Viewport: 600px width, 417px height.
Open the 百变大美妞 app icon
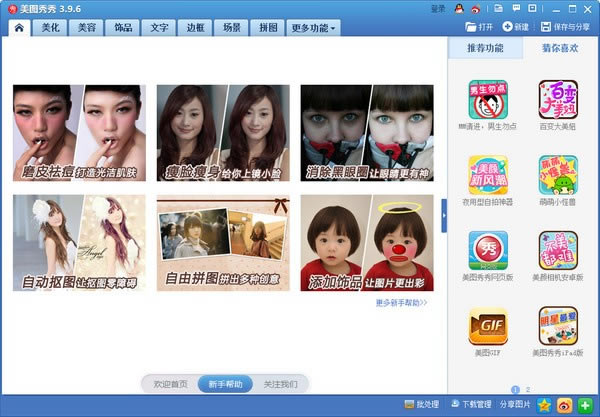tap(558, 100)
